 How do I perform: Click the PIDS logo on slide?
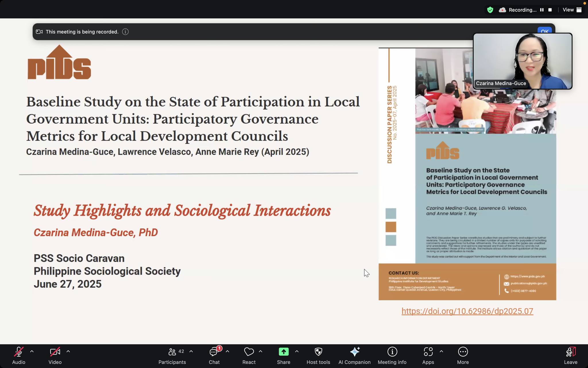tap(59, 62)
